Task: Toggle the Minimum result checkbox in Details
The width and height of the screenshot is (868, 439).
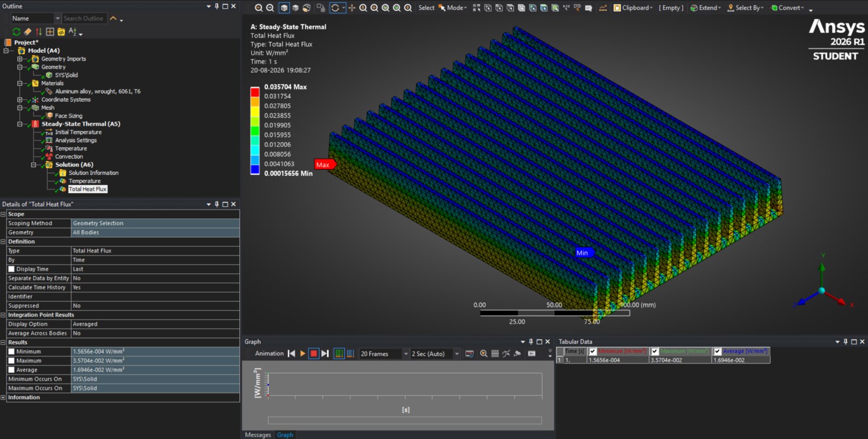Action: click(11, 352)
